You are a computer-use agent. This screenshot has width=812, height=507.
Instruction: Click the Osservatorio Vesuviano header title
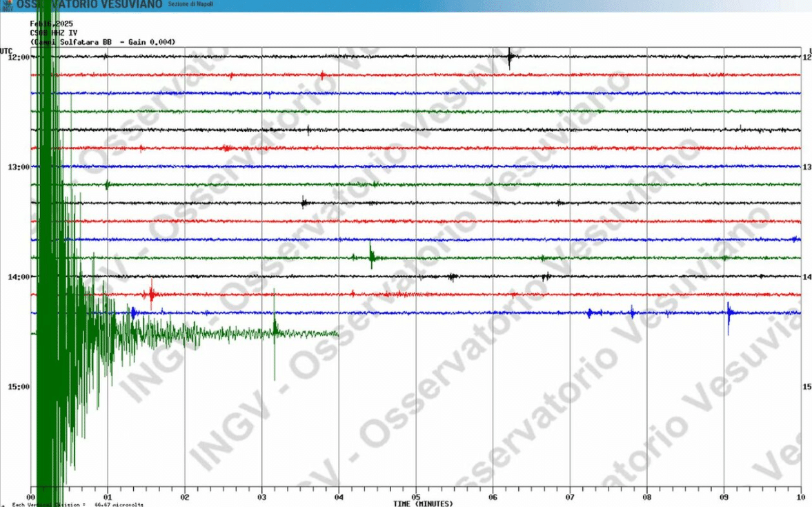[x=90, y=4]
